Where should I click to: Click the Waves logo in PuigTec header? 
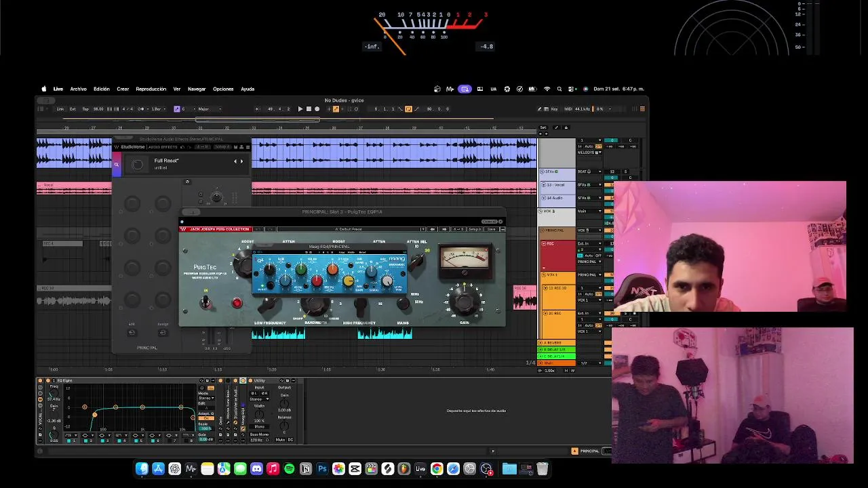182,229
